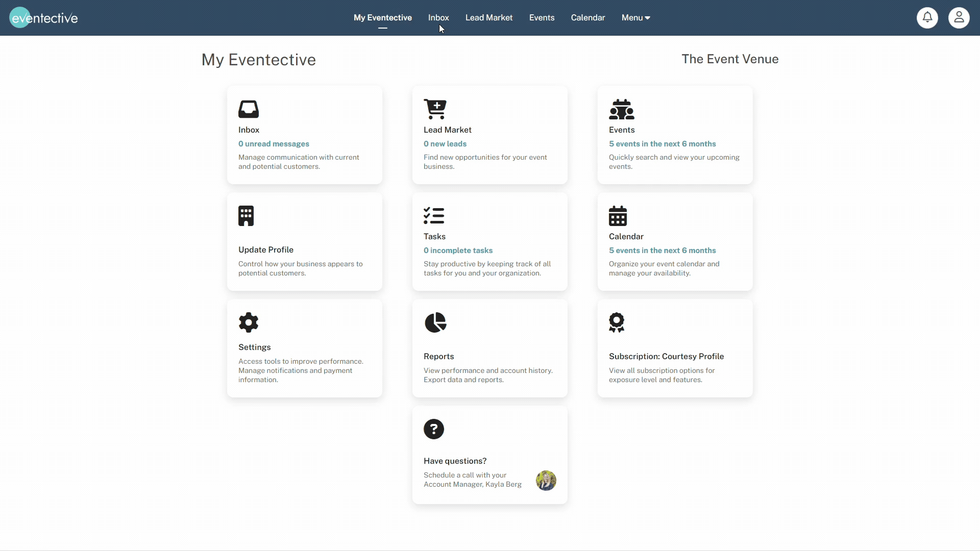Click the 0 unread messages link
980x551 pixels.
click(x=274, y=144)
